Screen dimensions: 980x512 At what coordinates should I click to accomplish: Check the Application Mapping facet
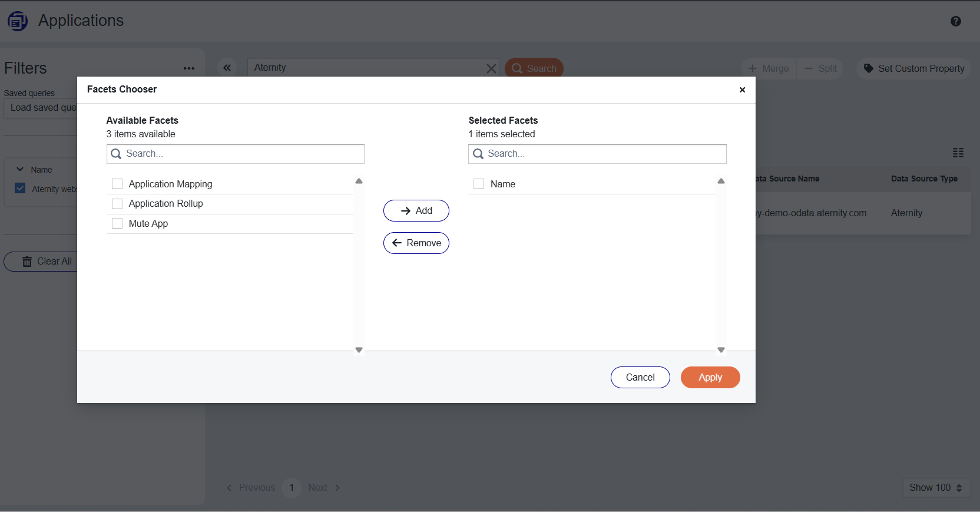click(x=117, y=184)
